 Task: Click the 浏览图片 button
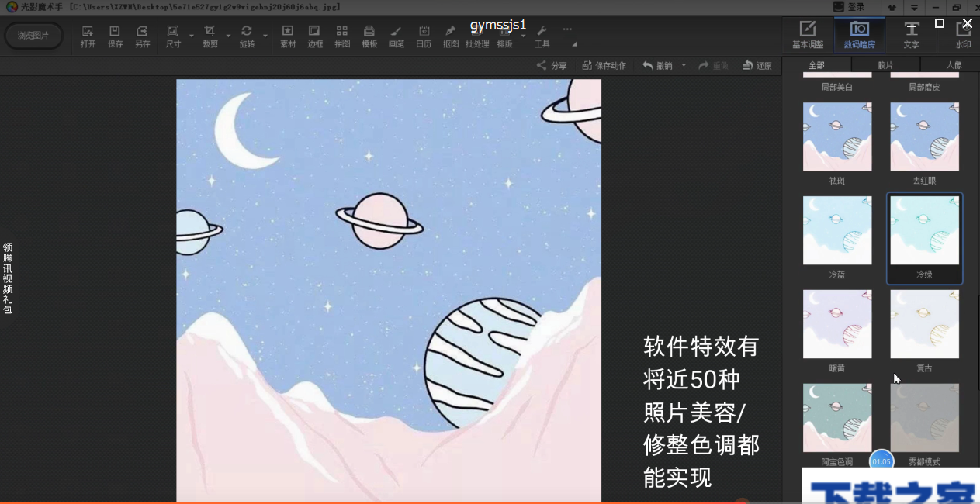click(33, 36)
